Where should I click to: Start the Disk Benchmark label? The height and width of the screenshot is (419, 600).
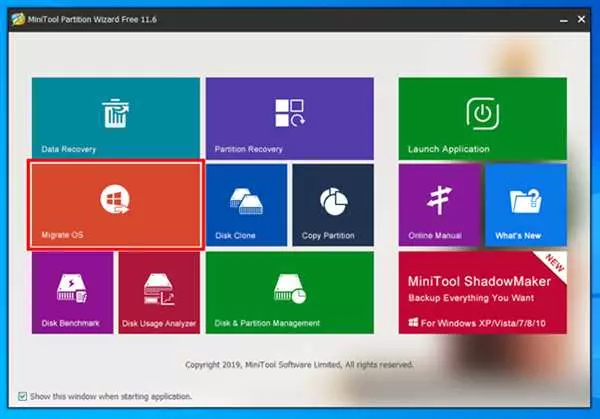click(70, 323)
